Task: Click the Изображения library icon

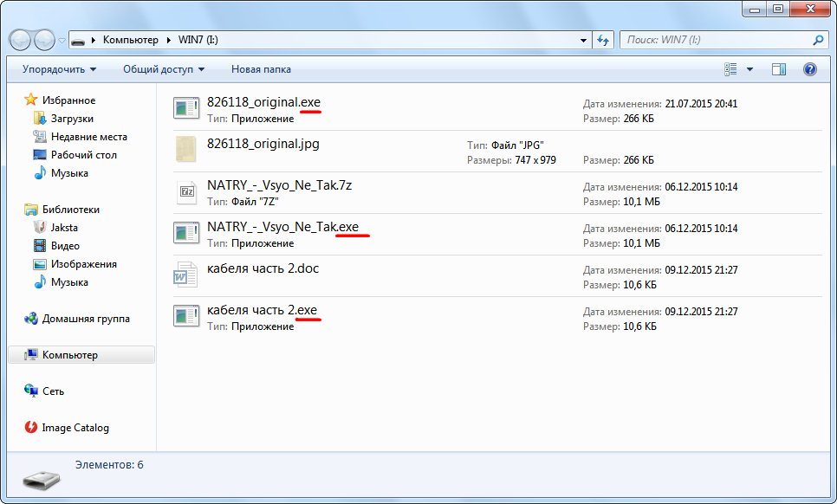Action: click(40, 264)
